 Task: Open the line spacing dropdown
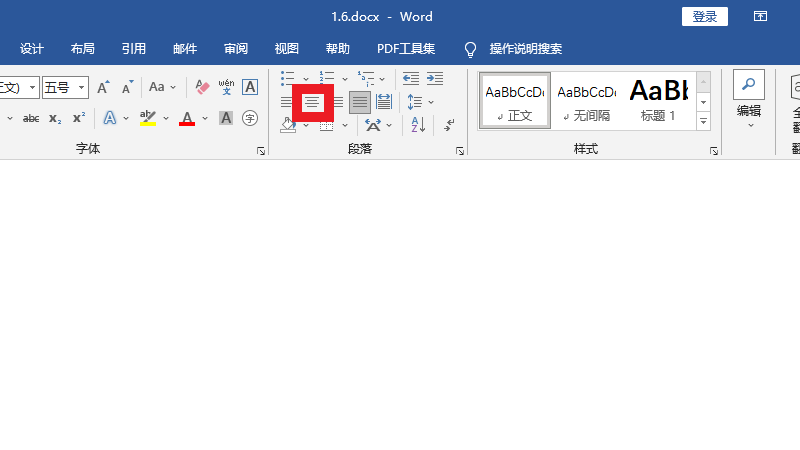point(431,102)
